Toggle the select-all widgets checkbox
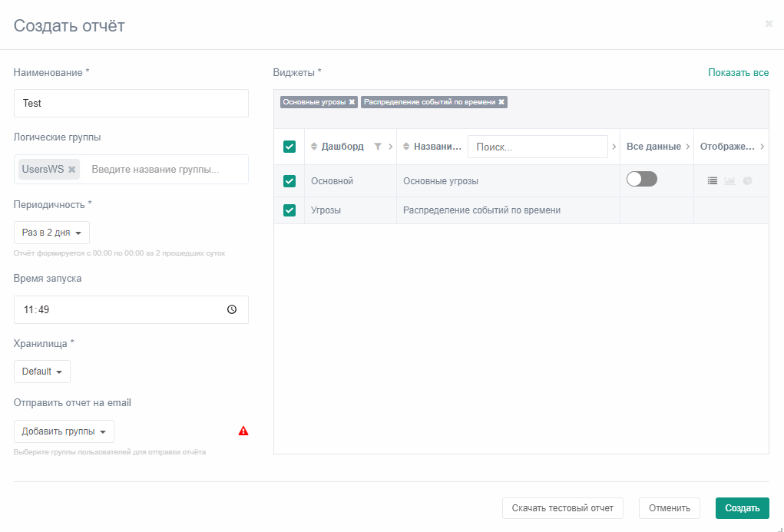The width and height of the screenshot is (784, 532). pos(289,147)
